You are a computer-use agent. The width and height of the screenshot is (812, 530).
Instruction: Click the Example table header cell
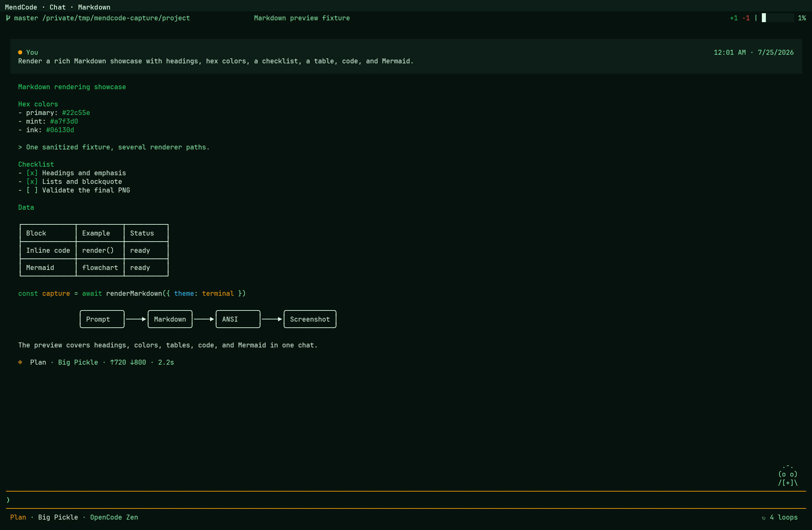click(x=100, y=233)
